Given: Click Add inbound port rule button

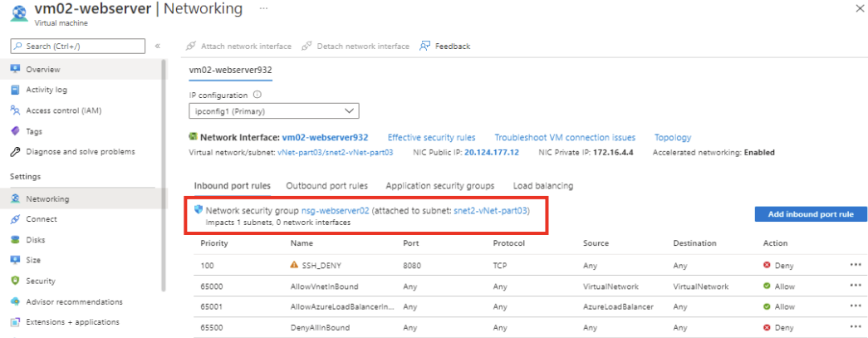Looking at the screenshot, I should [x=811, y=214].
